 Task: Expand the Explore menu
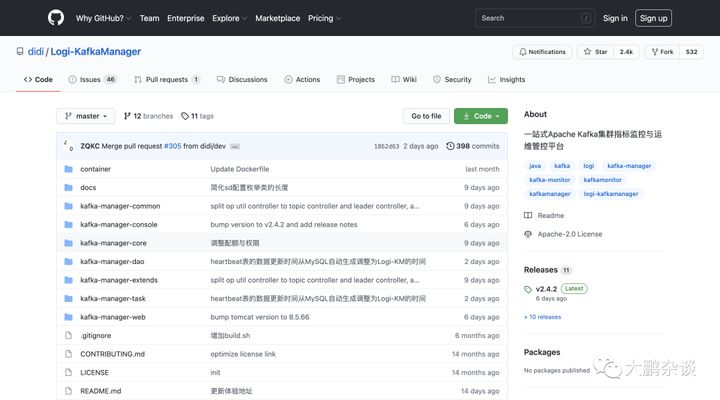[x=229, y=18]
